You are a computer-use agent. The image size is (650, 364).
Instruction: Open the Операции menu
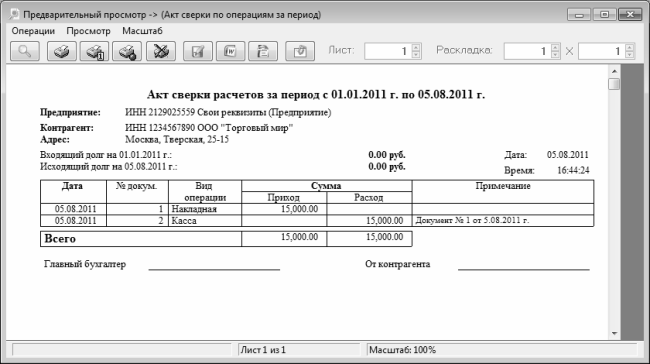pos(33,31)
